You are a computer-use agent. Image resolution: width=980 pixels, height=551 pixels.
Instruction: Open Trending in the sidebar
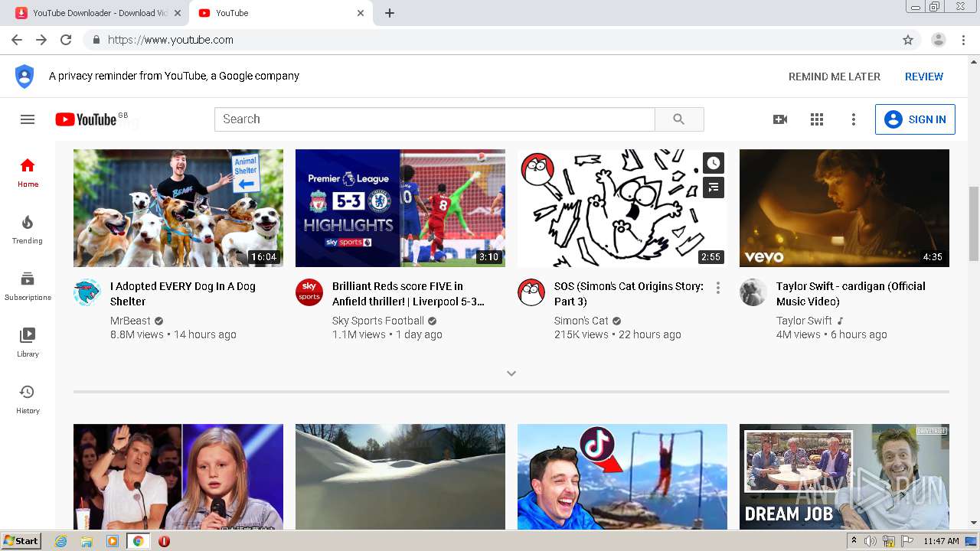28,230
